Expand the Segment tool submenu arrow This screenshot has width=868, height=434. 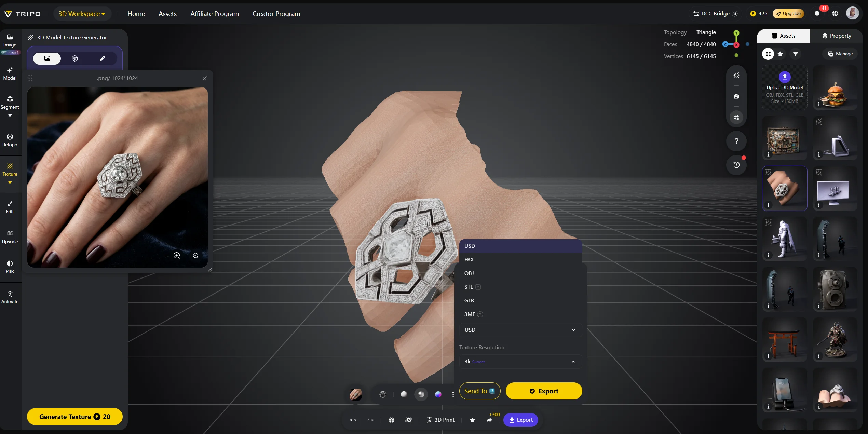click(10, 116)
